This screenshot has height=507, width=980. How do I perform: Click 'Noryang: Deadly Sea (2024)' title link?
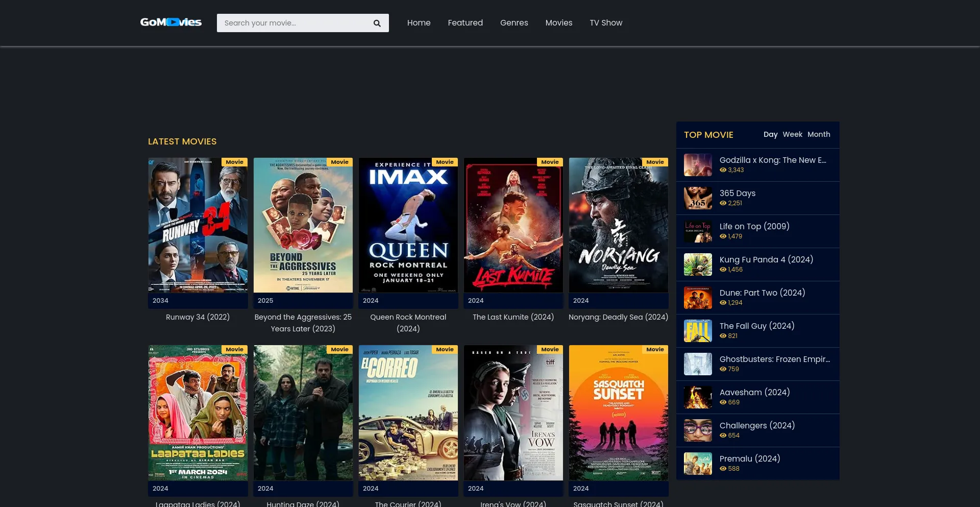(619, 317)
